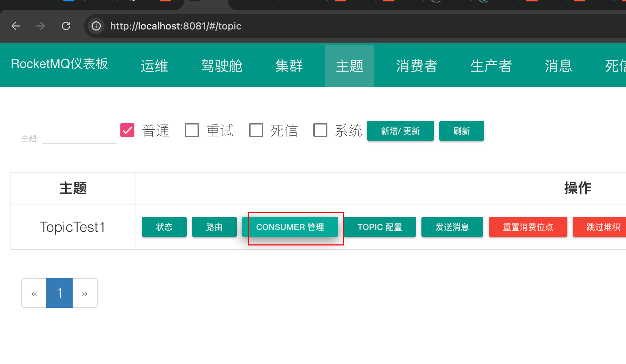The height and width of the screenshot is (364, 626).
Task: View 路由 details for TopicTest1
Action: (x=214, y=227)
